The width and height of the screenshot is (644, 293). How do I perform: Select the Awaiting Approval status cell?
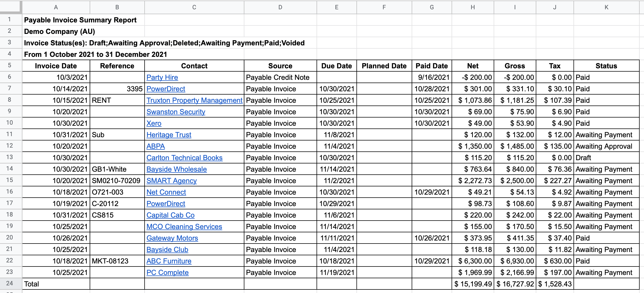pos(607,146)
